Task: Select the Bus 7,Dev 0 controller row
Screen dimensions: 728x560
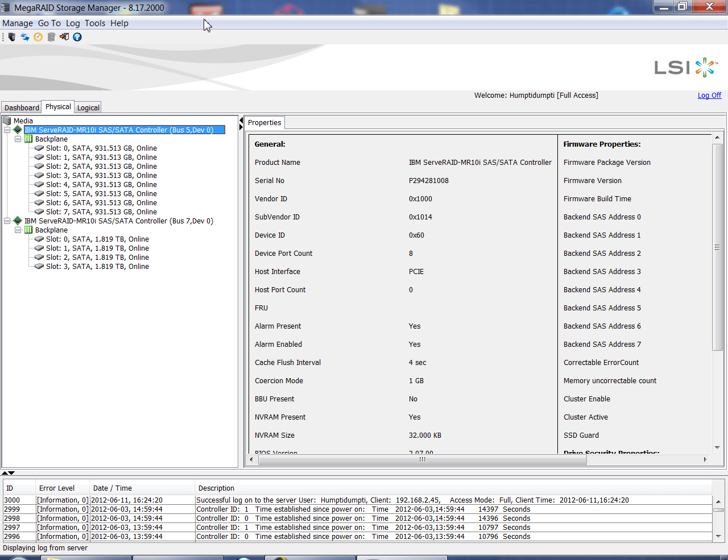Action: (x=119, y=221)
